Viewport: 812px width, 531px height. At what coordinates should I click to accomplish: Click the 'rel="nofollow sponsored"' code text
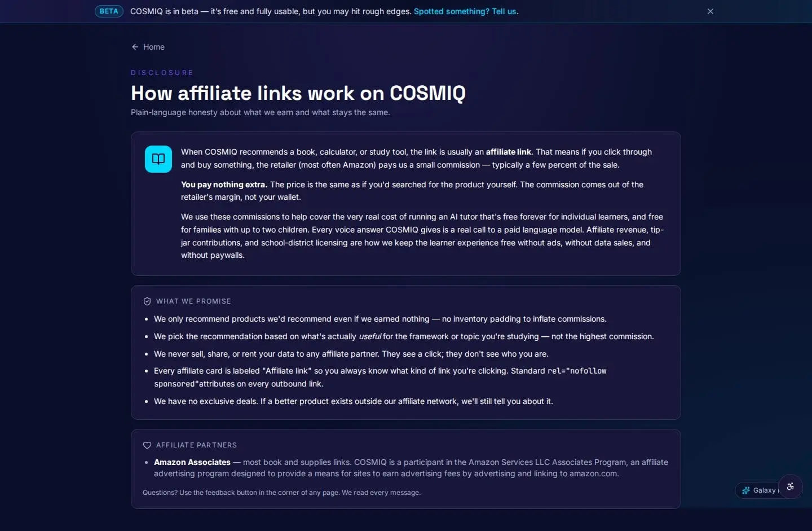click(380, 377)
